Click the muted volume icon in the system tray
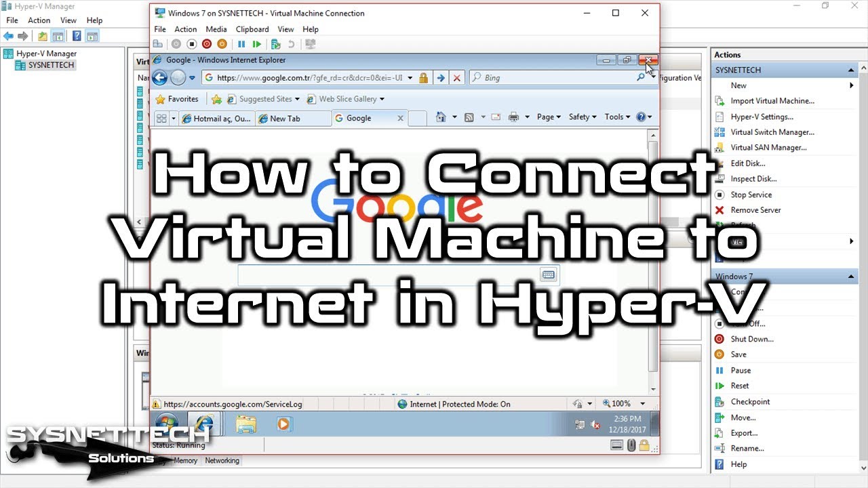 point(595,425)
